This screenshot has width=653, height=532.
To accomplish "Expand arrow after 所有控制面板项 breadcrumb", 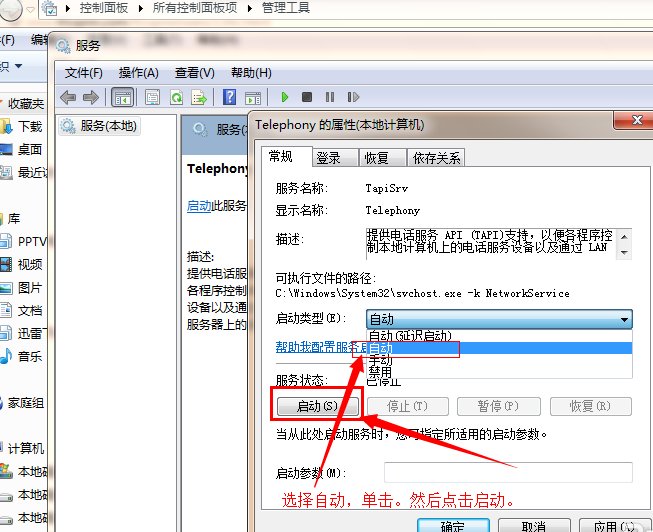I will 249,8.
